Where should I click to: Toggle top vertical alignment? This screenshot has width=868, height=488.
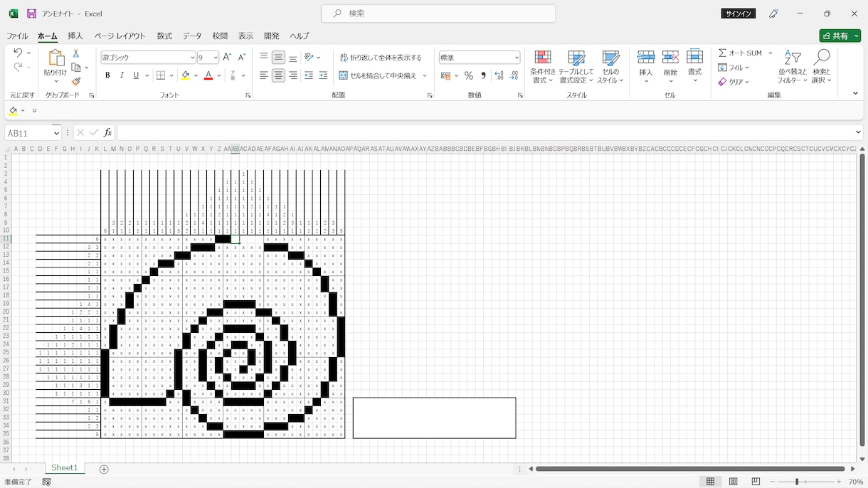click(264, 57)
